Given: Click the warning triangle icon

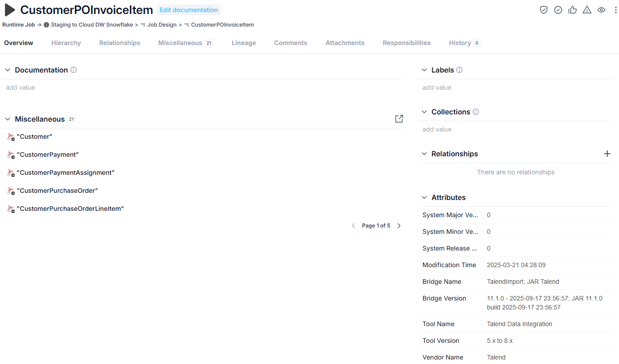Looking at the screenshot, I should coord(587,10).
